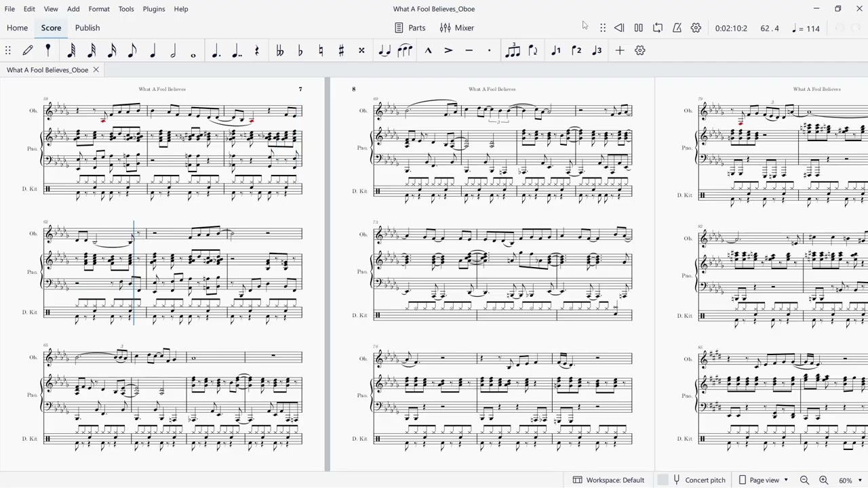Open the Edit menu
This screenshot has width=868, height=488.
tap(29, 9)
